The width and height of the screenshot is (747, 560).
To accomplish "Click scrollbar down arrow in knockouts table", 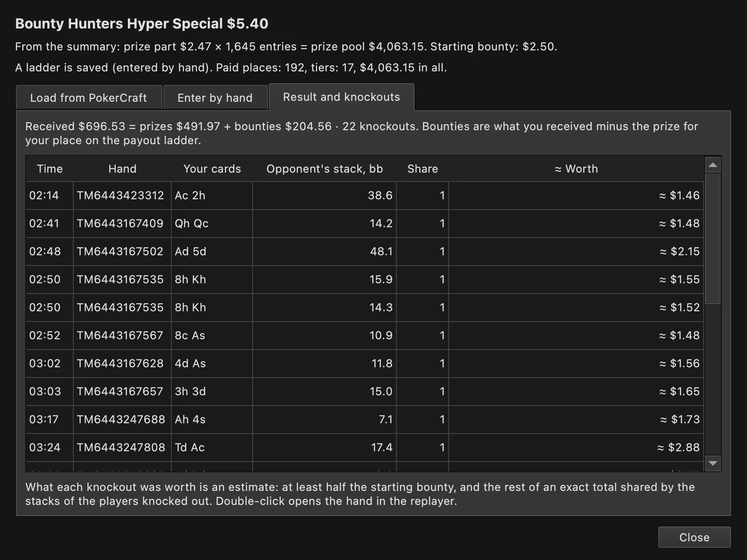I will [712, 463].
